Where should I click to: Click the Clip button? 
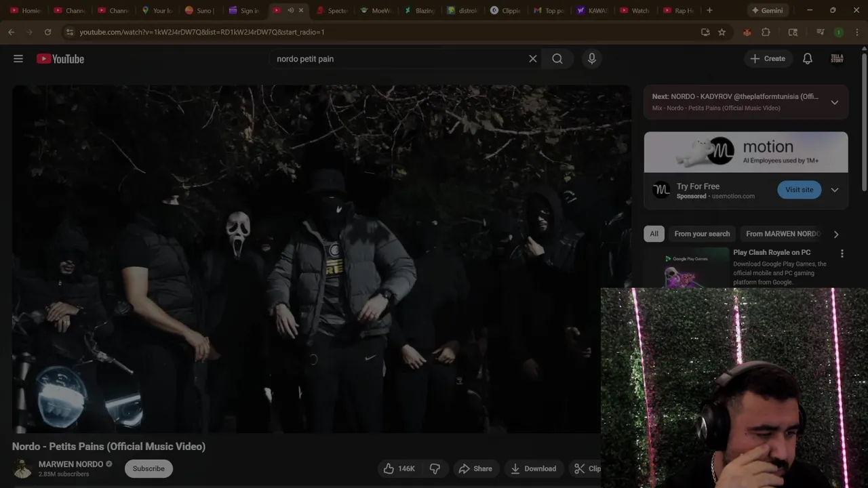(x=587, y=468)
